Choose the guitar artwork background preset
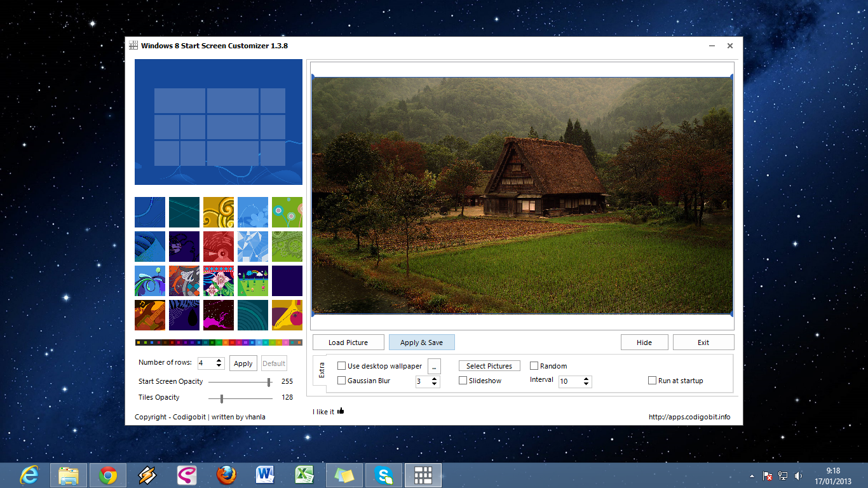The height and width of the screenshot is (488, 868). click(149, 315)
